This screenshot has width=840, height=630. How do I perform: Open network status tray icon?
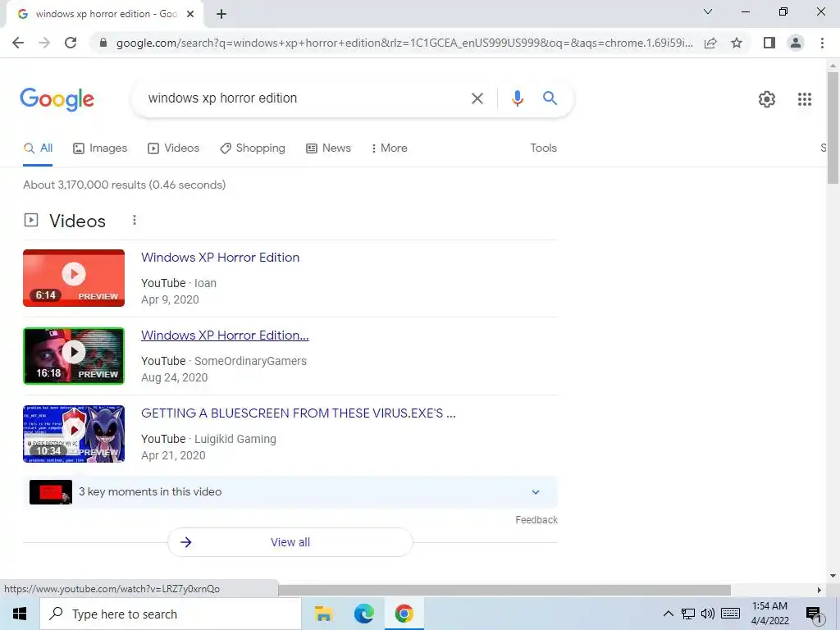[688, 614]
